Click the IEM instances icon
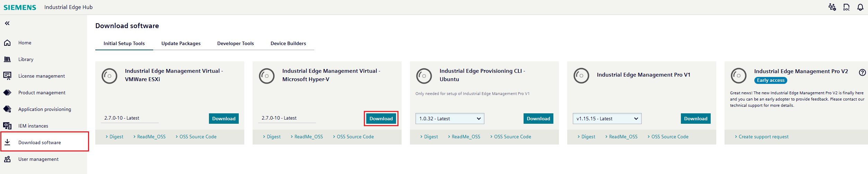 (7, 126)
